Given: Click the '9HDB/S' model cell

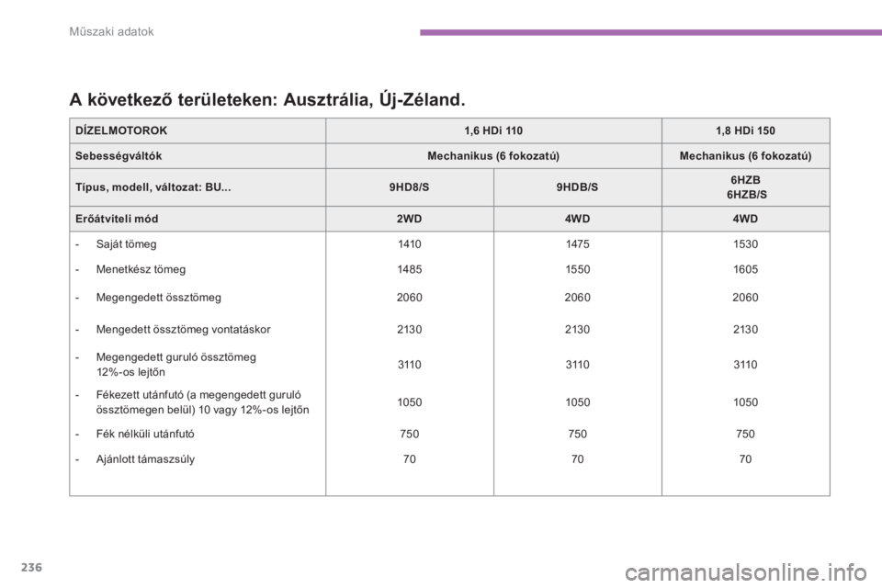Looking at the screenshot, I should tap(577, 187).
